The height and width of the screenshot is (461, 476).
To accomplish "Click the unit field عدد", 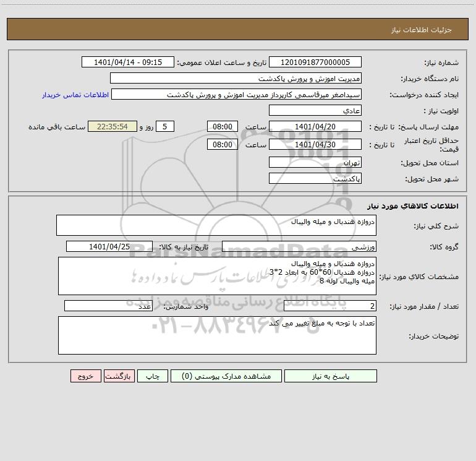I will tap(108, 306).
